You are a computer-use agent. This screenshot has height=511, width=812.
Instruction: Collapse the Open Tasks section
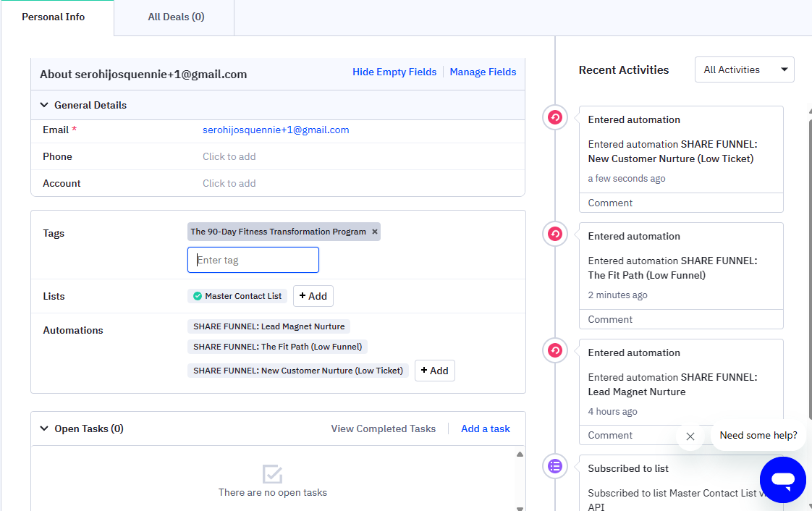coord(44,428)
